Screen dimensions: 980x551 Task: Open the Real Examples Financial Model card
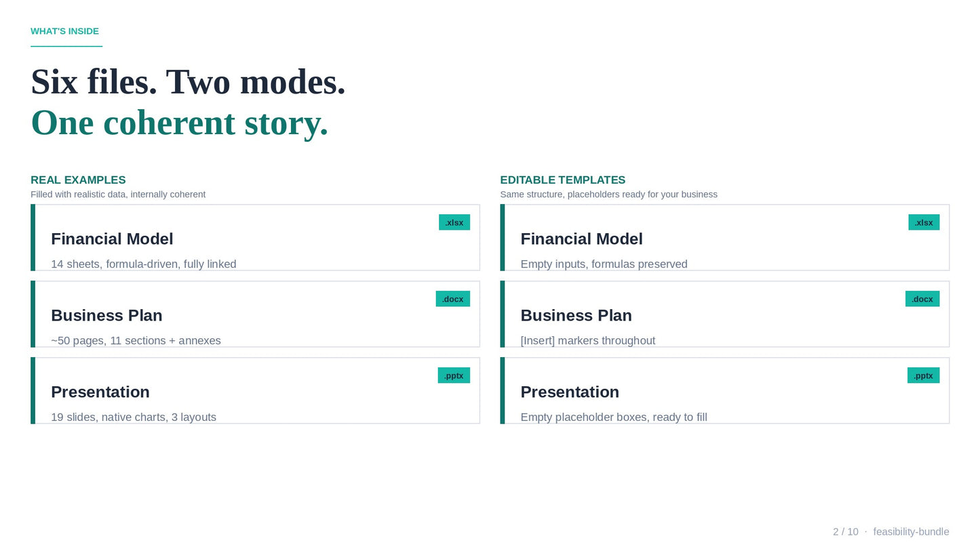click(255, 237)
